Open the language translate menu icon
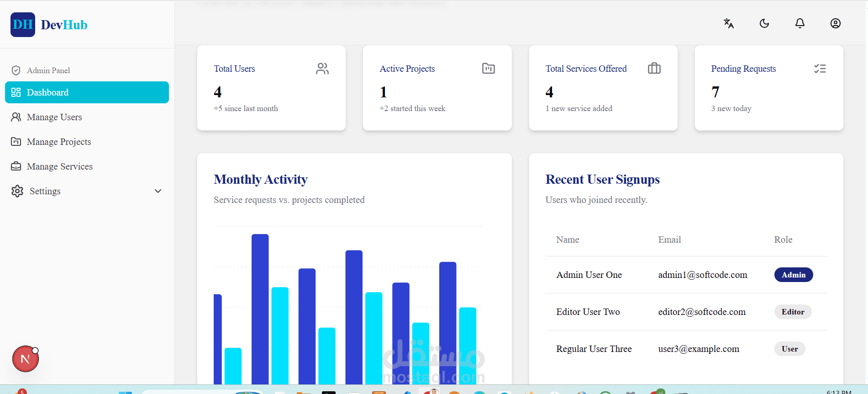 729,23
